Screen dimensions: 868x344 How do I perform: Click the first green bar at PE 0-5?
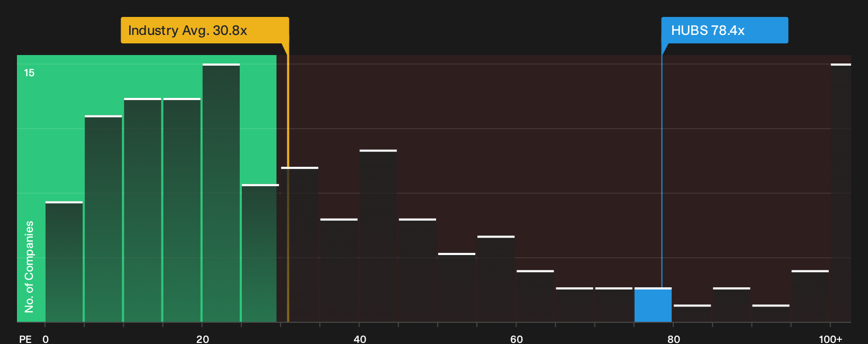tap(64, 261)
